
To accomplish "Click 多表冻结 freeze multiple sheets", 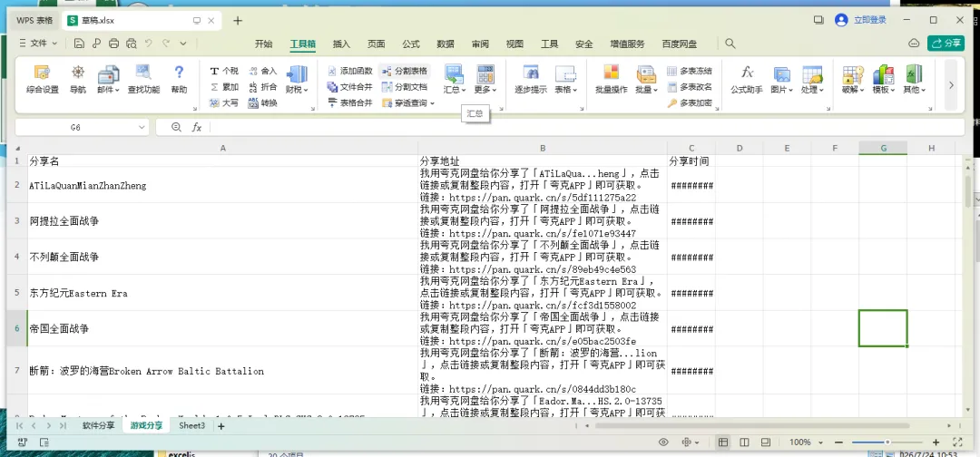I will coord(690,71).
